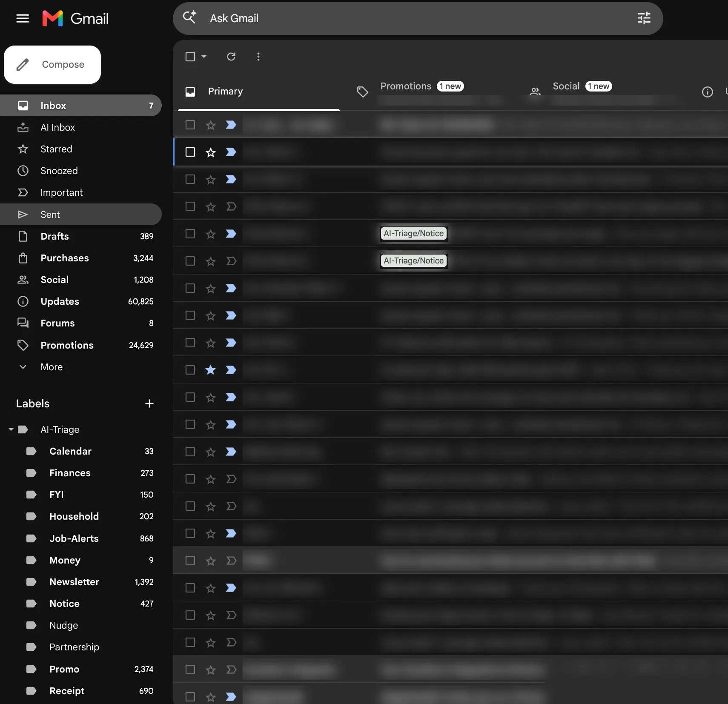
Task: Open the Forums category
Action: [81, 323]
